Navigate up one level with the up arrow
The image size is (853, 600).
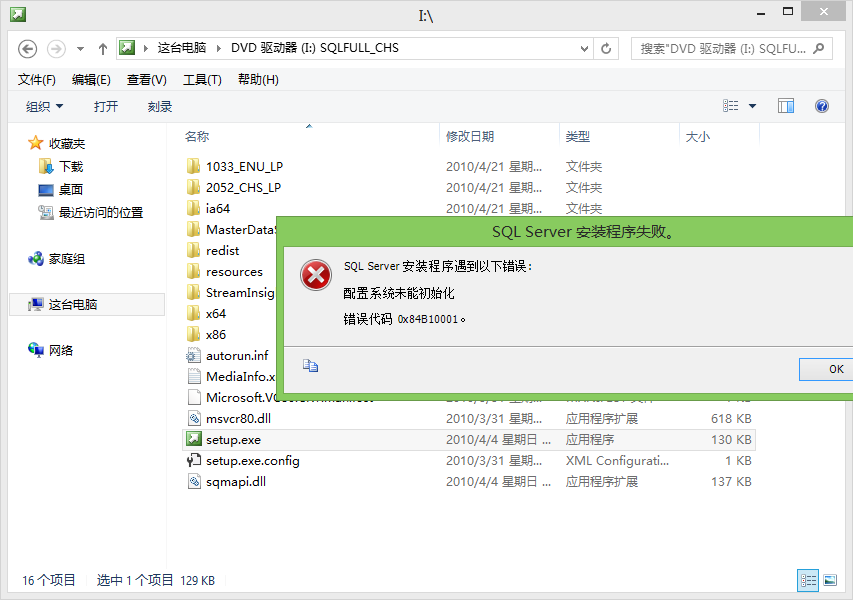click(103, 47)
